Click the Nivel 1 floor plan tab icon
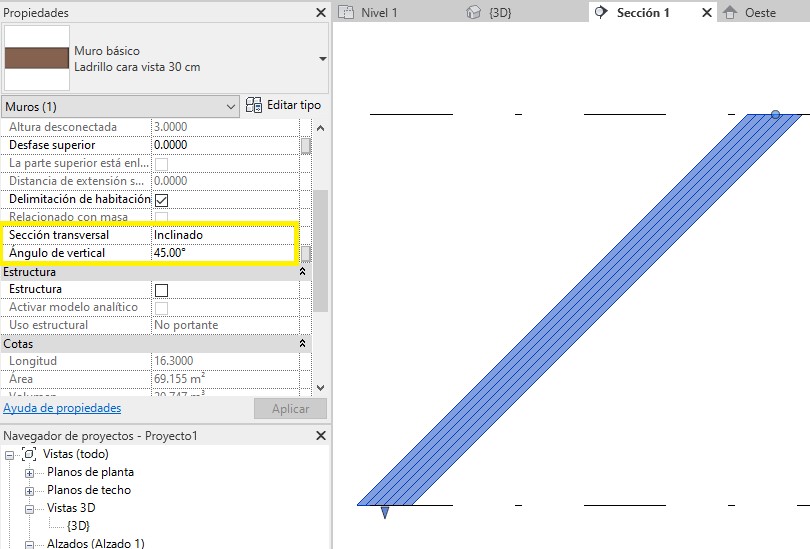The width and height of the screenshot is (810, 549). 347,13
